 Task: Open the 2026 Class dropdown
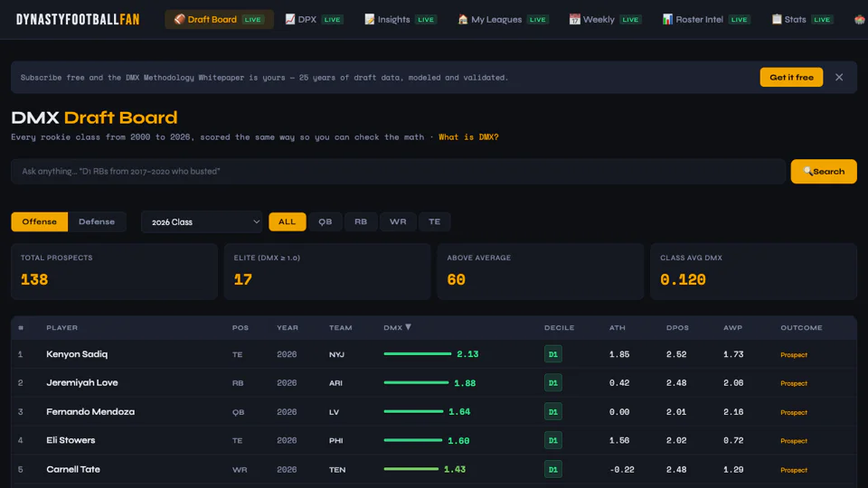pyautogui.click(x=202, y=222)
